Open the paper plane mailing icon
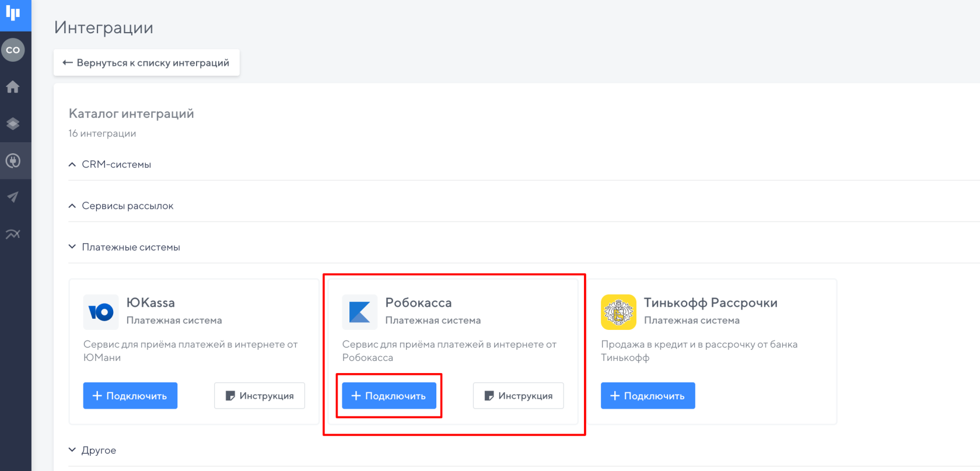Viewport: 980px width, 471px height. [x=13, y=197]
